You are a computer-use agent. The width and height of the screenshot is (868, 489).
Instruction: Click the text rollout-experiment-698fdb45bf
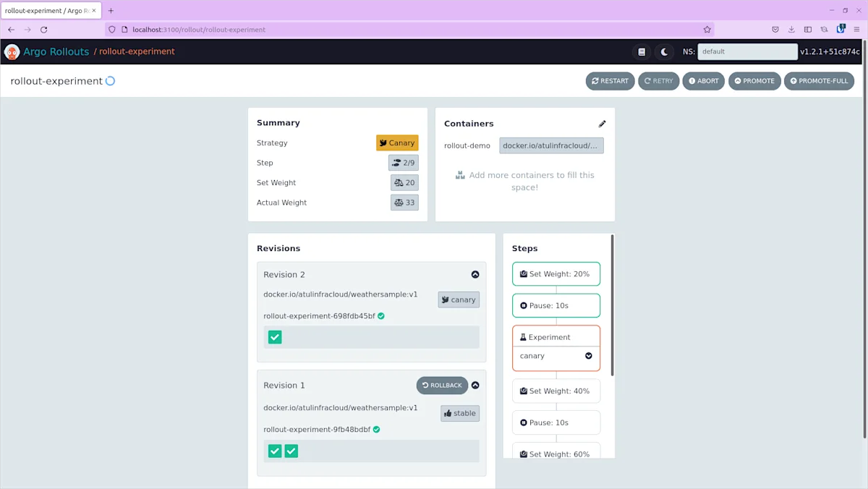pos(319,316)
